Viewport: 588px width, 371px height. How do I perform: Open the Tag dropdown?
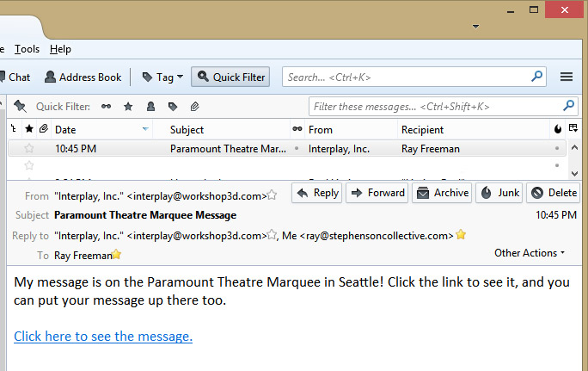coord(162,77)
